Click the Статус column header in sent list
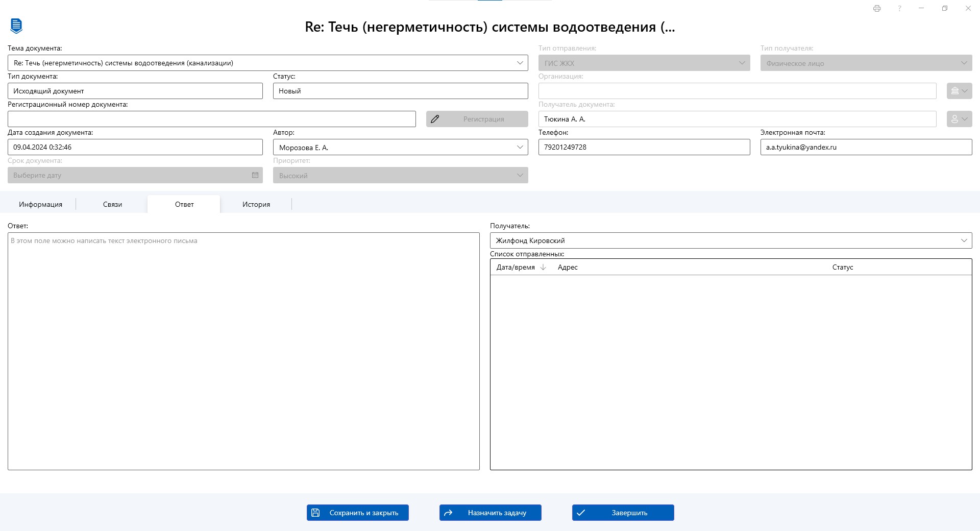Screen dimensions: 980x531 (x=843, y=267)
